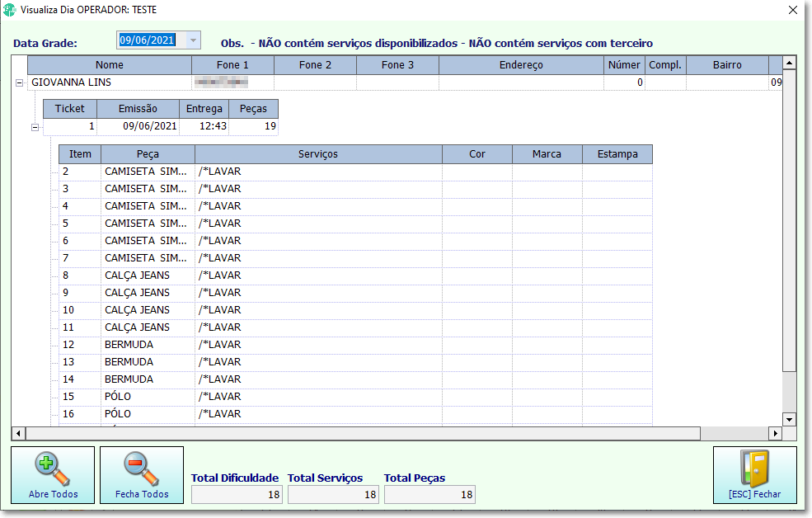812x518 pixels.
Task: Select item 13 BERMUDA row
Action: (355, 362)
